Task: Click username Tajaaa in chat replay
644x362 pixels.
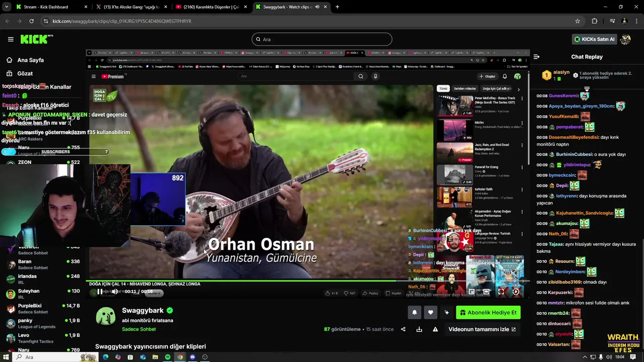Action: (556, 244)
